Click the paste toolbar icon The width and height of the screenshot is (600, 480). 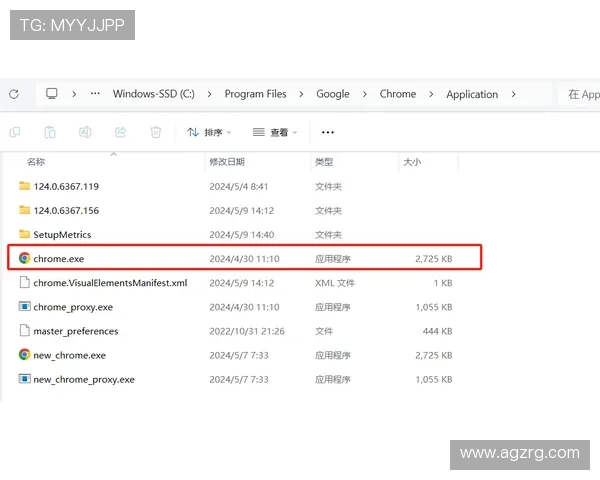(x=50, y=132)
